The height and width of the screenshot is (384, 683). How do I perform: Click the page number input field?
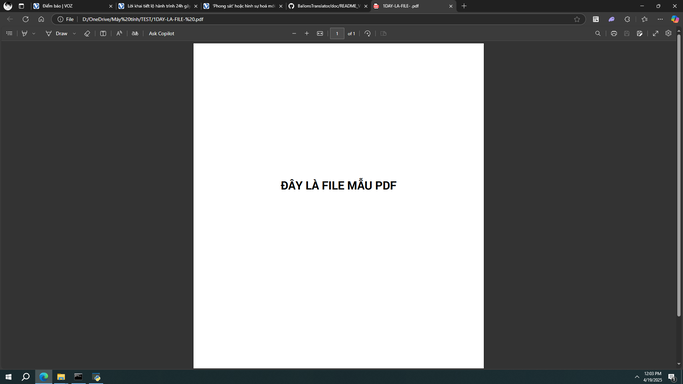coord(337,34)
